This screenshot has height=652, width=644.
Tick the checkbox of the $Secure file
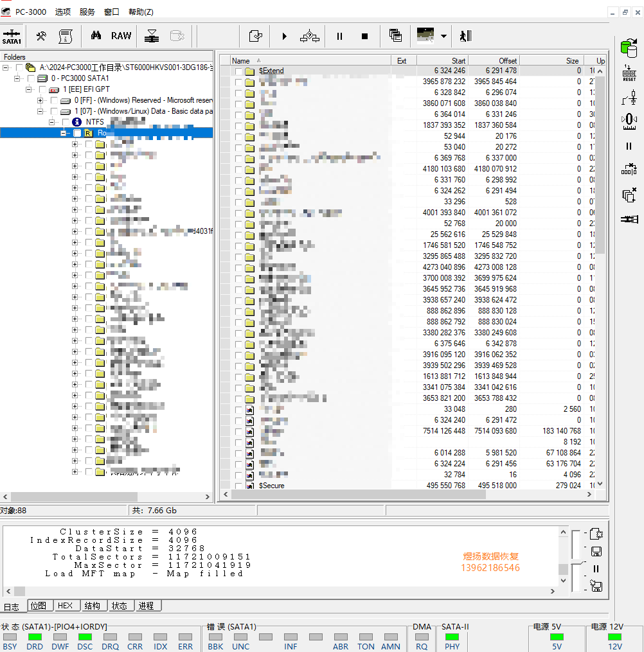[238, 485]
